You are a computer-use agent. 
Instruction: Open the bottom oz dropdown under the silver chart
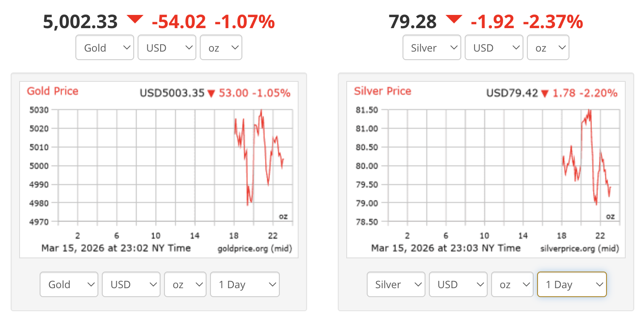tap(512, 284)
